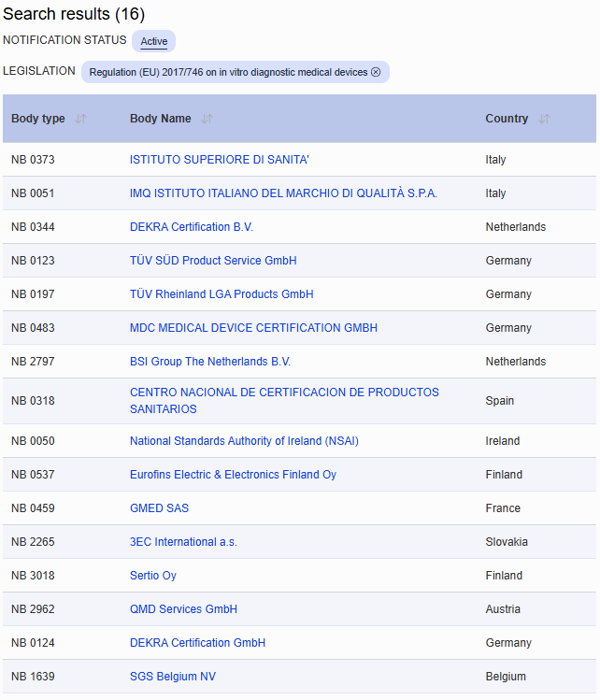Click Austria in the Country column
600x700 pixels.
pos(503,609)
